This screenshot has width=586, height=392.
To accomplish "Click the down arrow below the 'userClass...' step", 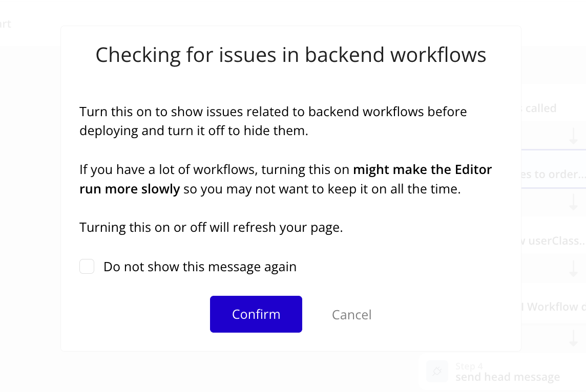I will click(573, 269).
